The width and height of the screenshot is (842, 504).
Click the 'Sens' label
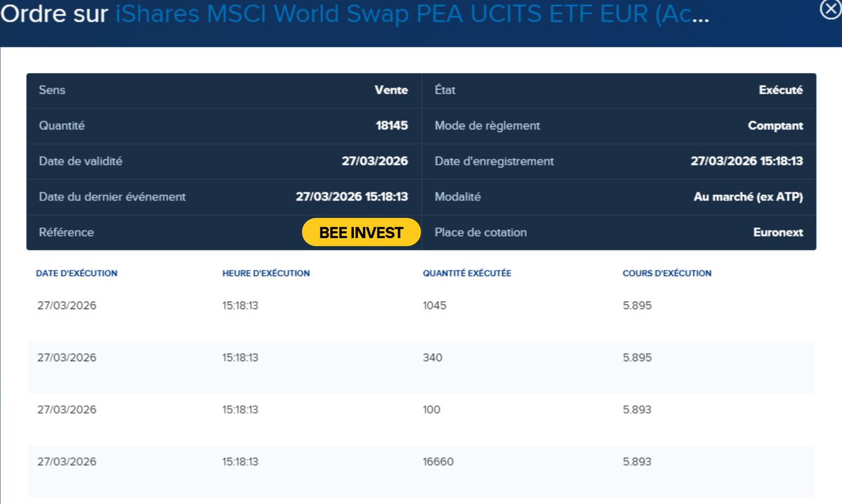[52, 90]
